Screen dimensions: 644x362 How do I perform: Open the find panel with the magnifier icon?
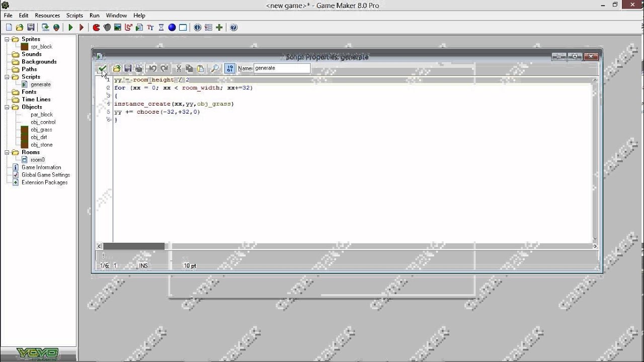click(x=215, y=68)
